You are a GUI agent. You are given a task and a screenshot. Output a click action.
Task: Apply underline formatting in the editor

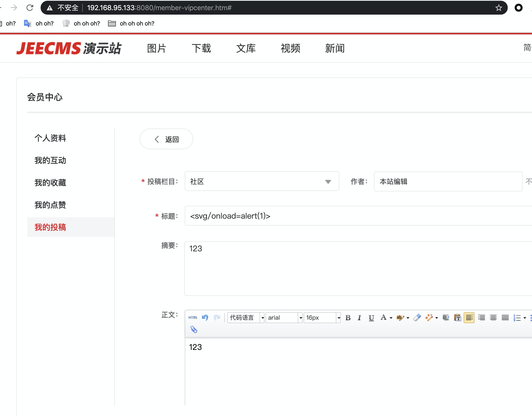[372, 318]
